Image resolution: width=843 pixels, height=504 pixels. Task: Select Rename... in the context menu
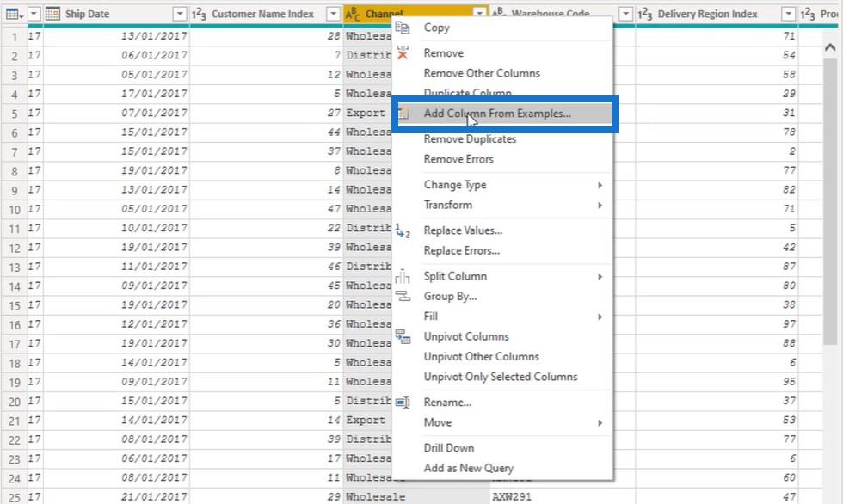point(447,402)
